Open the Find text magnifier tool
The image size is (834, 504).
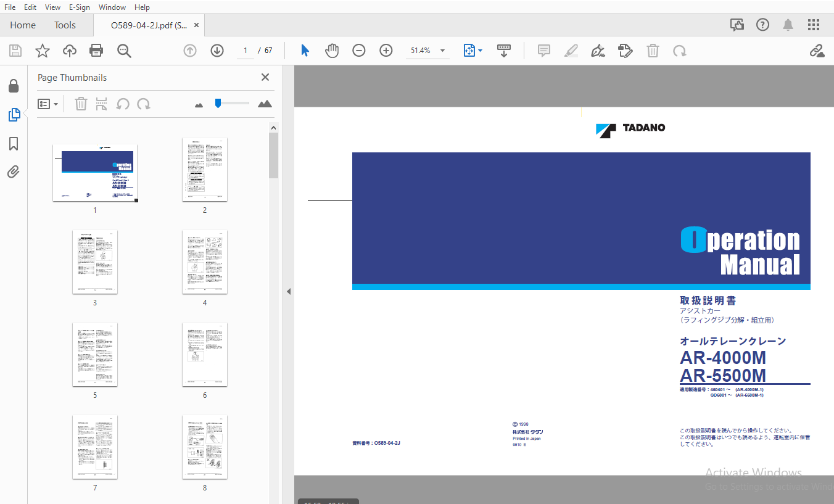coord(125,51)
